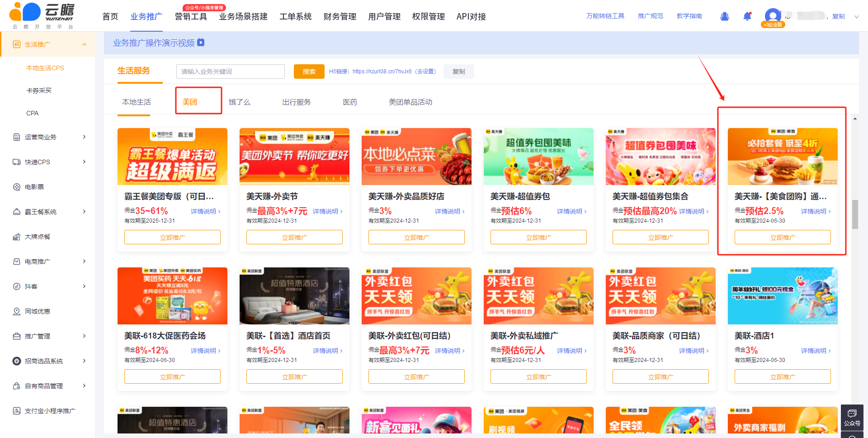Image resolution: width=868 pixels, height=438 pixels.
Task: Click the 霸王餐系统 sidebar icon
Action: pyautogui.click(x=17, y=212)
